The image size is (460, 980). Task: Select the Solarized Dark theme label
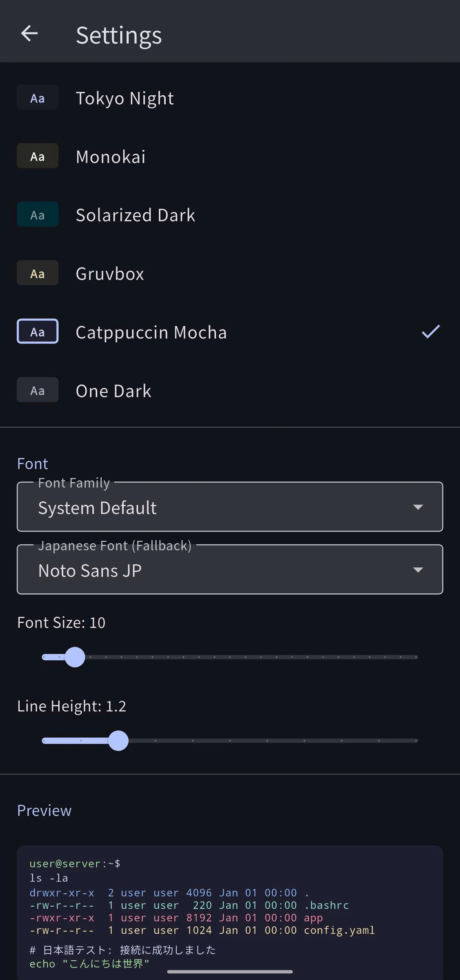click(x=135, y=214)
